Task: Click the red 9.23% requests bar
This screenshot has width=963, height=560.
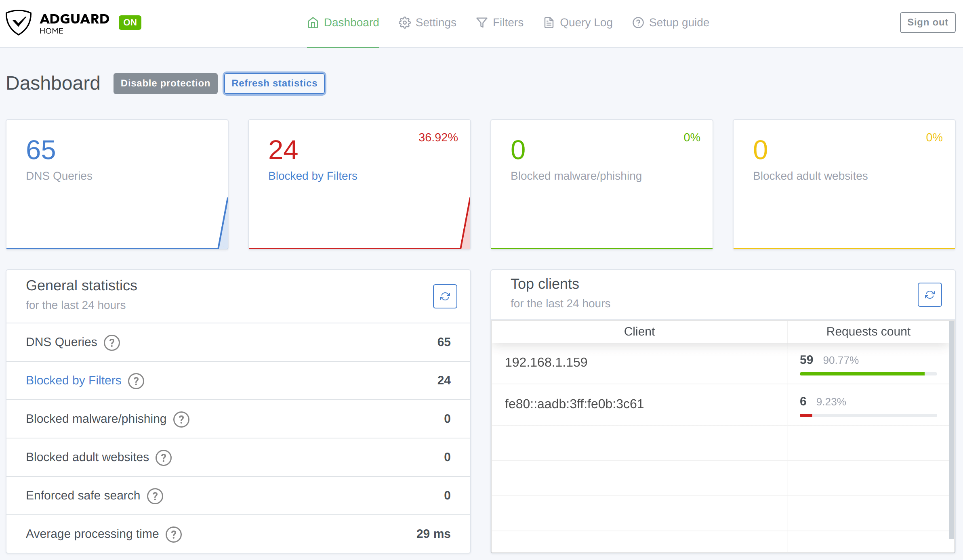Action: point(806,415)
